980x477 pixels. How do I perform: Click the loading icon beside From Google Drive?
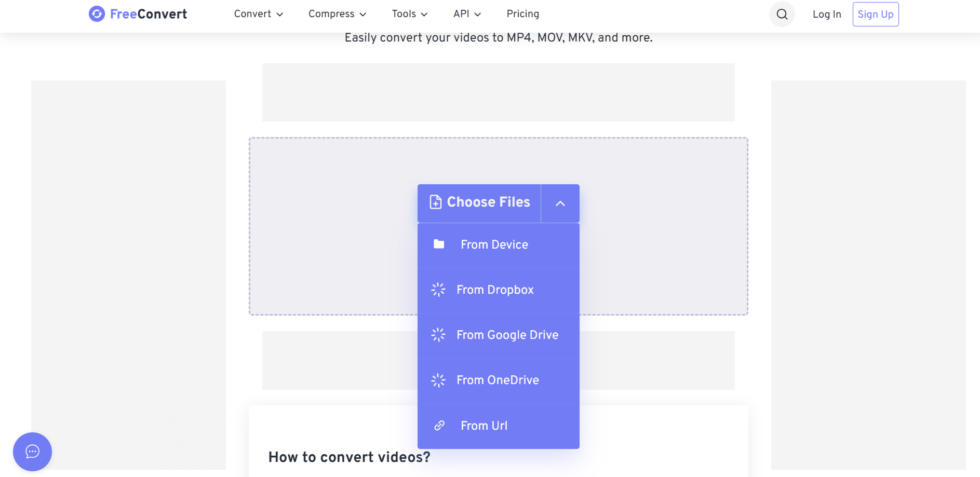[438, 335]
